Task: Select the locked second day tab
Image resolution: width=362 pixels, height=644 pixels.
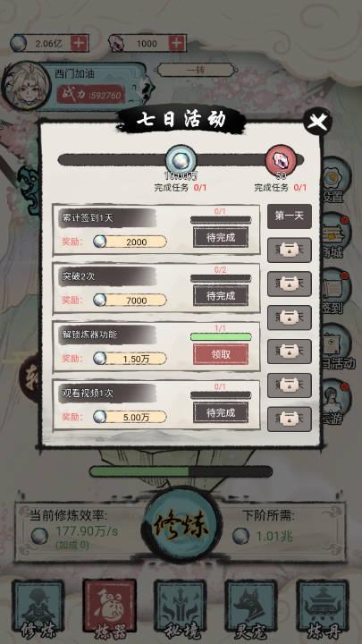Action: coord(290,250)
